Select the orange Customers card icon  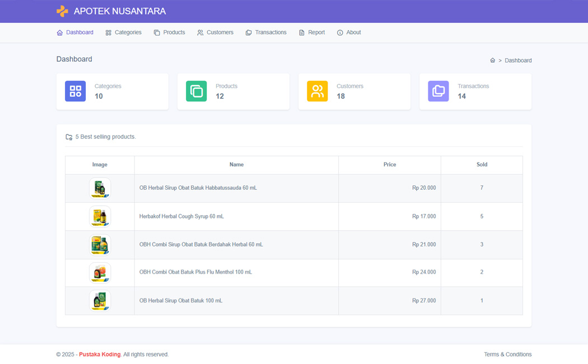pyautogui.click(x=317, y=91)
